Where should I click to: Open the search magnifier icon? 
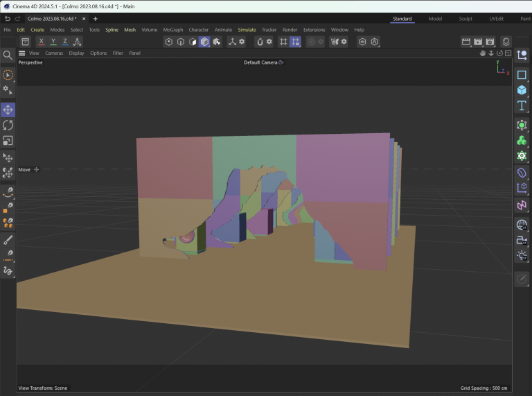8,55
